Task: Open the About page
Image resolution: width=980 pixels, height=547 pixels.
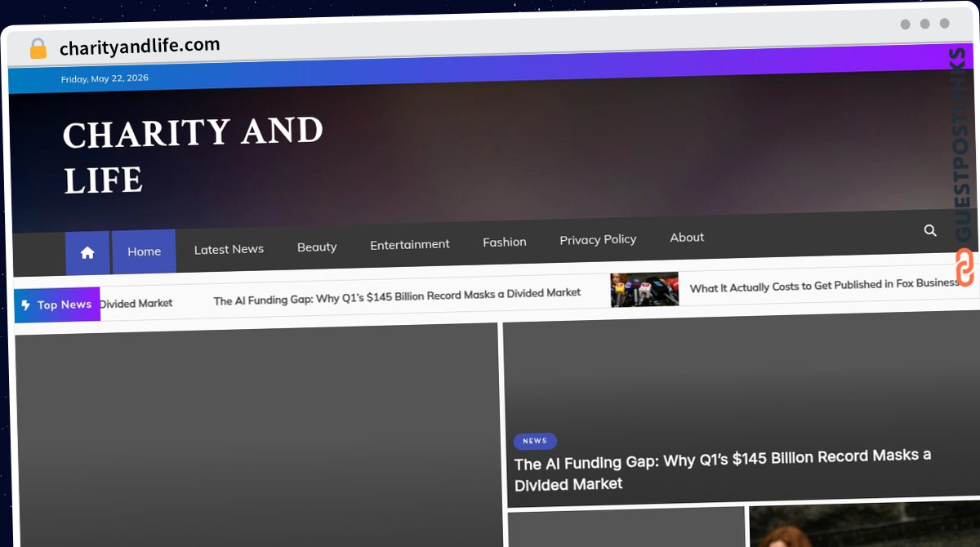Action: [687, 237]
